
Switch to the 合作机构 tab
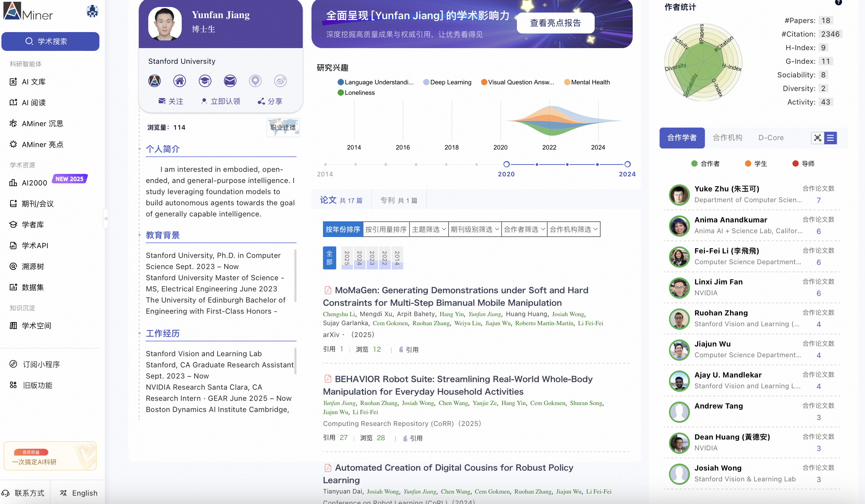point(728,138)
